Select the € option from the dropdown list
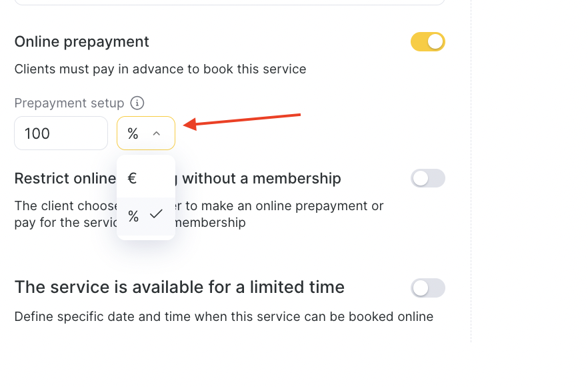588x387 pixels. [133, 179]
